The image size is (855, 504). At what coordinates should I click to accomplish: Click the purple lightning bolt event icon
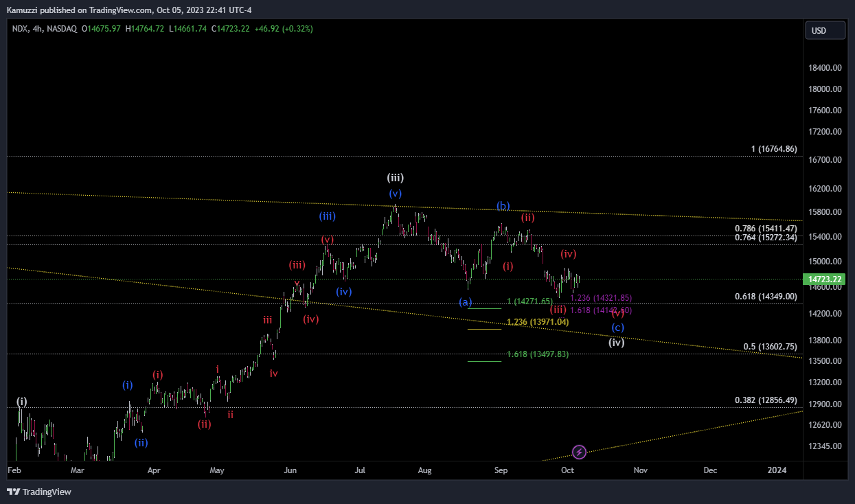point(579,452)
